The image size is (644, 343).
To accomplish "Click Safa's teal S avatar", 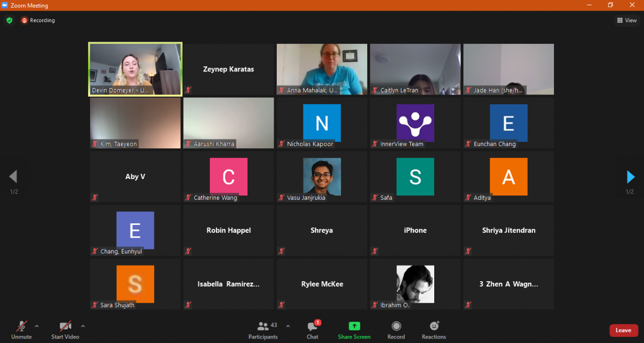I will [415, 177].
